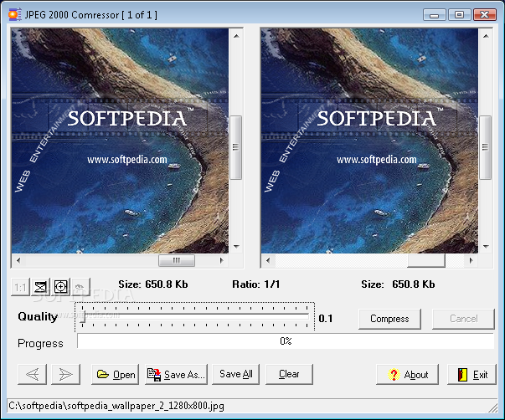This screenshot has height=420, width=505.
Task: Minimize the JPEG 2000 Compressor window
Action: coord(434,15)
